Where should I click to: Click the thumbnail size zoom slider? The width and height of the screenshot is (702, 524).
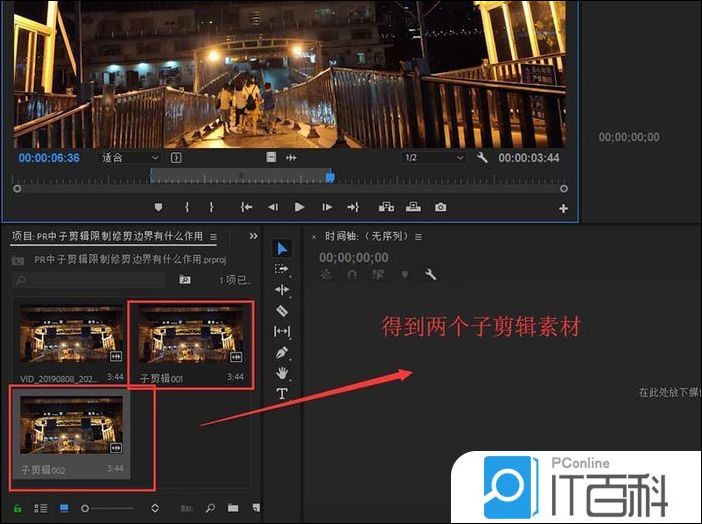coord(108,508)
